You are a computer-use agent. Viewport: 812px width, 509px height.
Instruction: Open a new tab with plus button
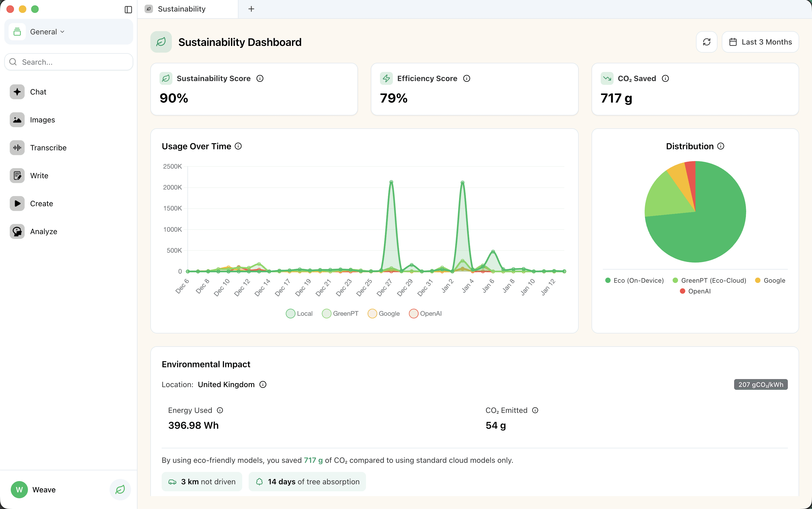point(251,9)
